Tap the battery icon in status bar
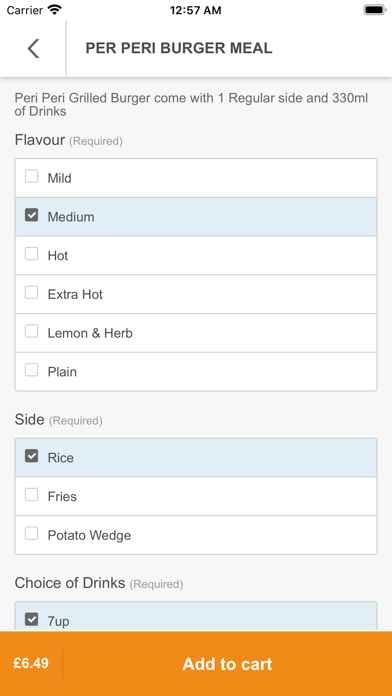 click(375, 10)
